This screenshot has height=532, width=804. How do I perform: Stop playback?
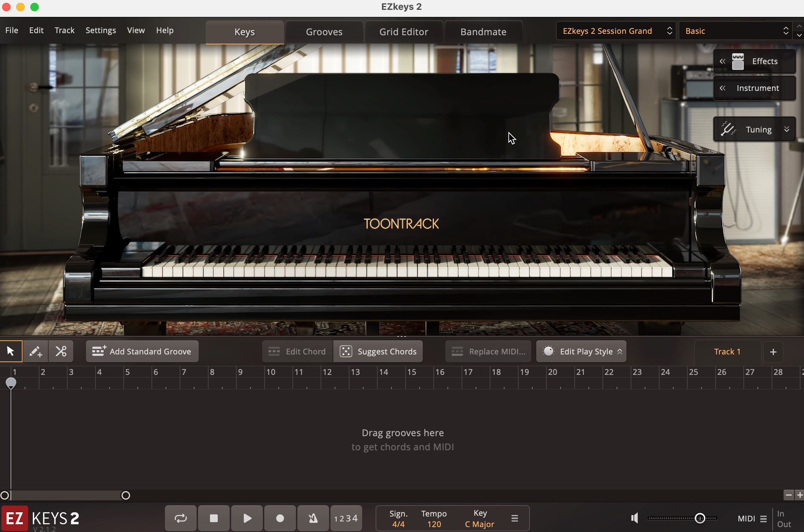pyautogui.click(x=214, y=518)
